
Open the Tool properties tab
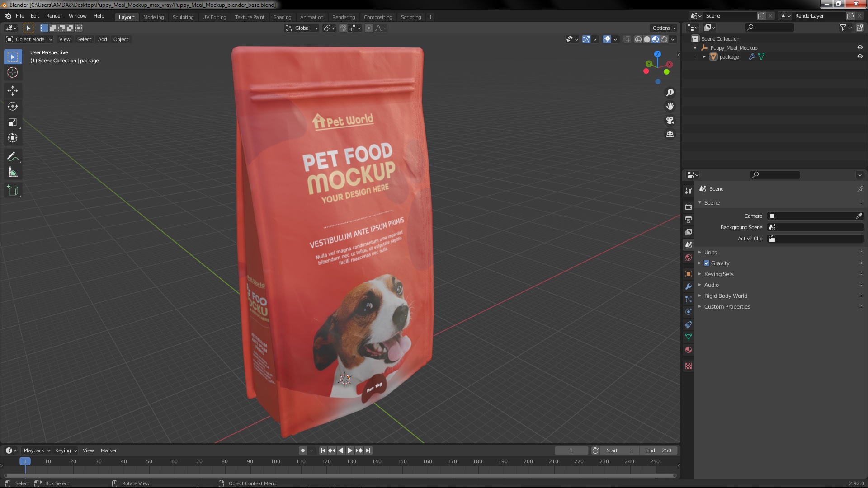point(689,191)
